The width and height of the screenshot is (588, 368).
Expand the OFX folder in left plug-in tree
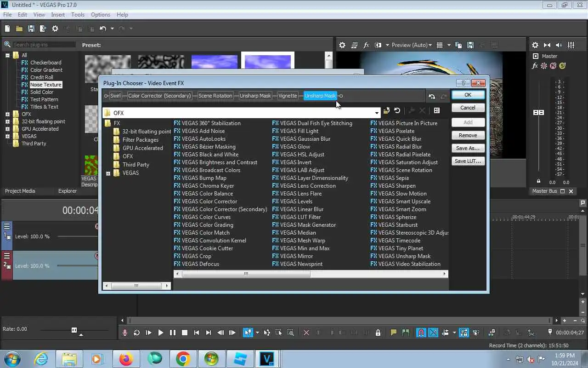7,114
